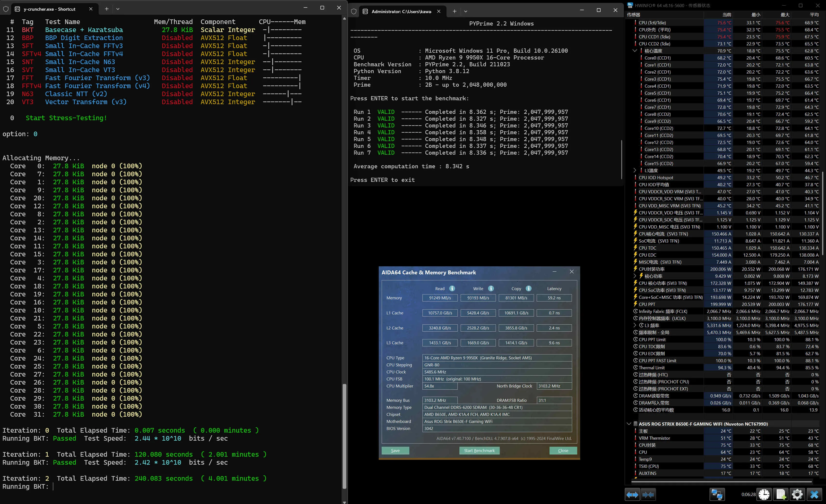Select the Administrator command prompt tab
Viewport: 826px width, 504px height.
[x=401, y=11]
